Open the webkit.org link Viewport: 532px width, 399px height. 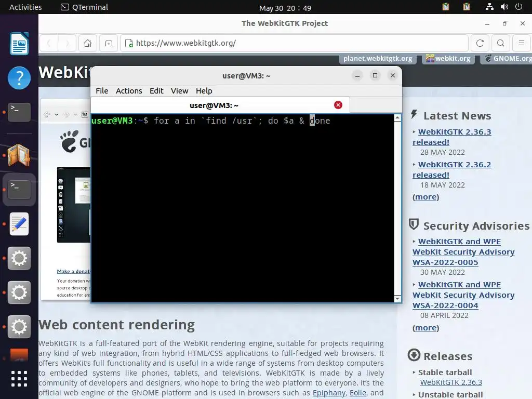448,59
